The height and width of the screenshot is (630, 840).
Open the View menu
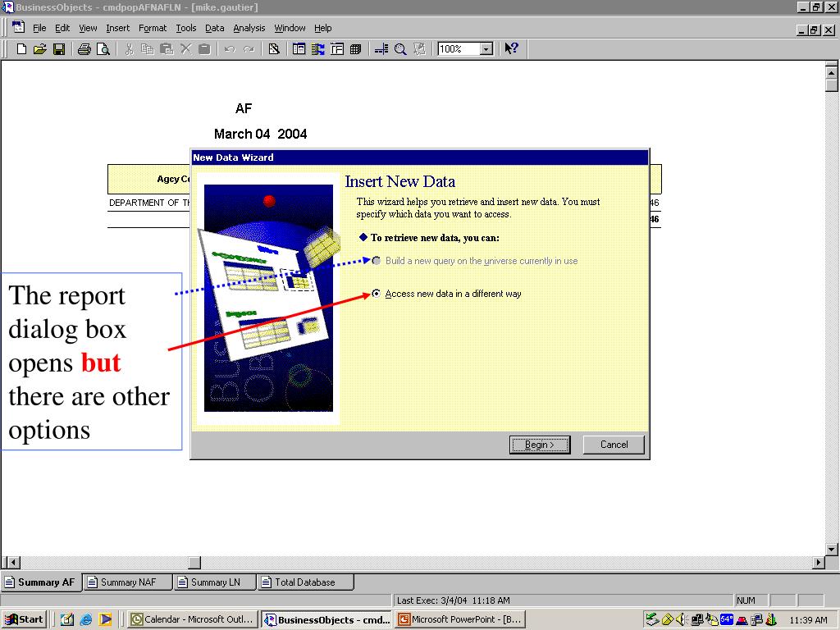(x=88, y=28)
